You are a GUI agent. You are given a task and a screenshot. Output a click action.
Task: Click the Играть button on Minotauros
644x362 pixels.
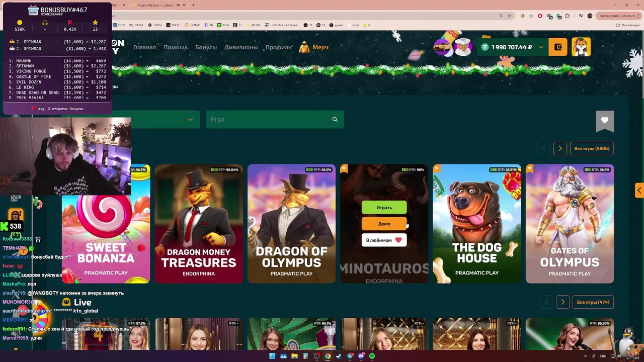click(384, 207)
